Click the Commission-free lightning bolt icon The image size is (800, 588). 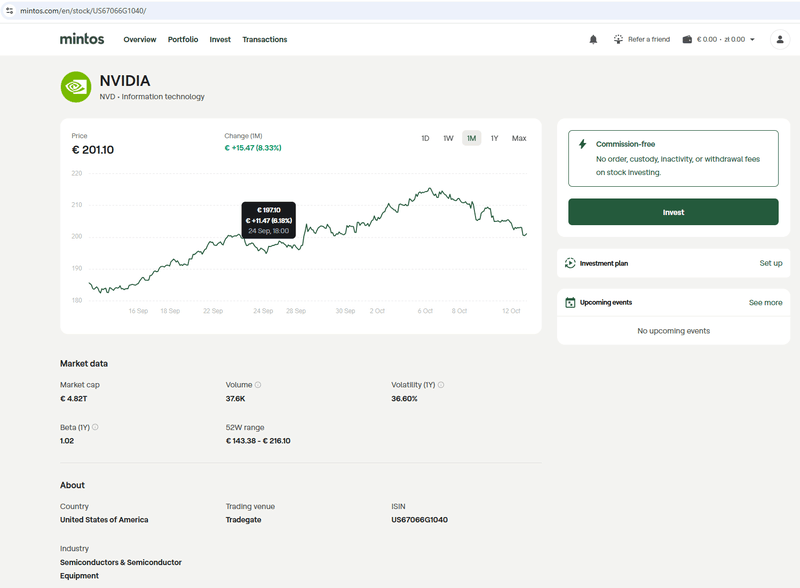(583, 144)
